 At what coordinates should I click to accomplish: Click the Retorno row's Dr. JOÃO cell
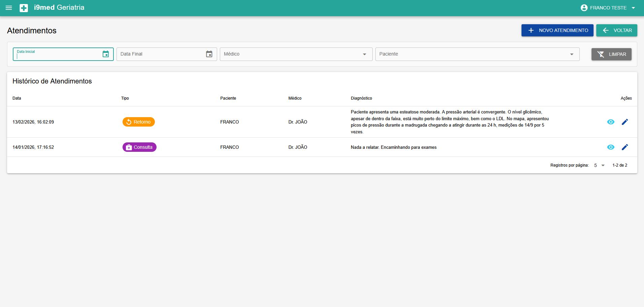[x=298, y=122]
